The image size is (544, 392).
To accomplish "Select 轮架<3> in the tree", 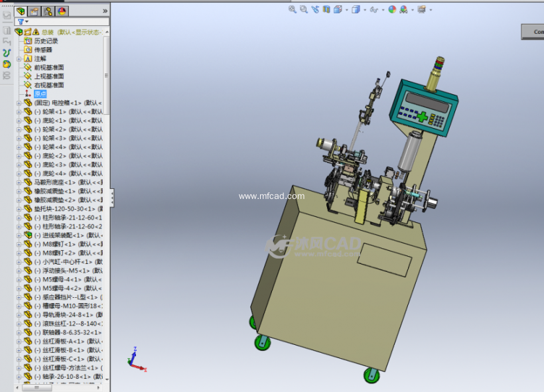I will (68, 138).
